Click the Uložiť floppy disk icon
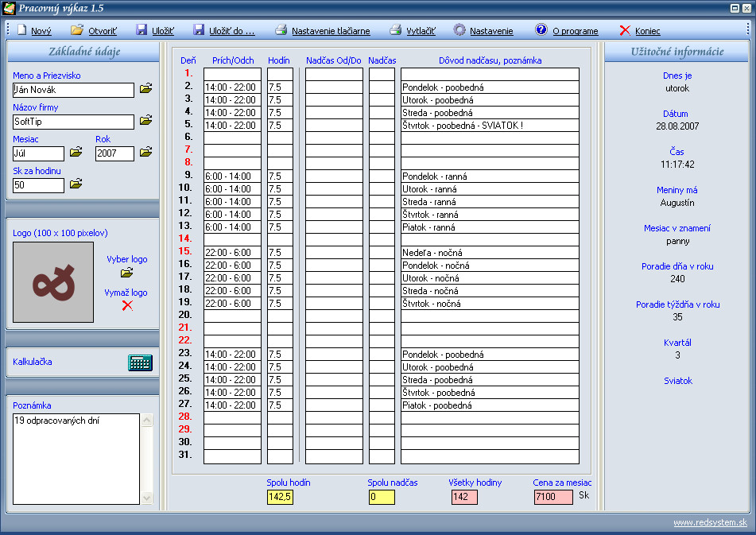The height and width of the screenshot is (535, 756). coord(142,30)
